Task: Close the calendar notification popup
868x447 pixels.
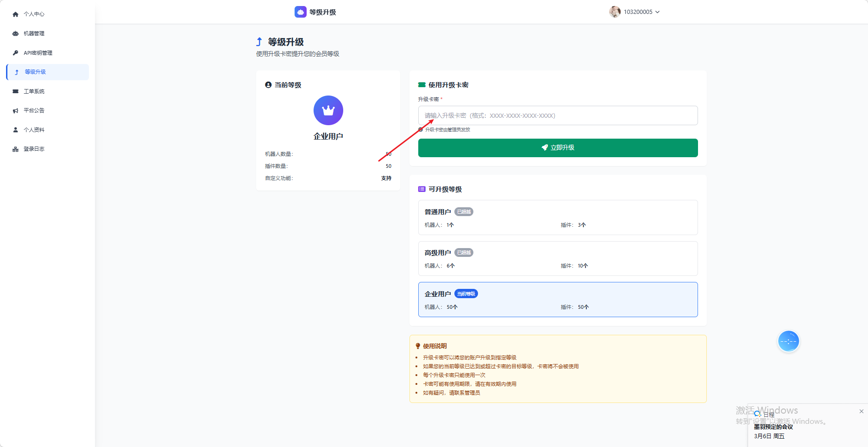Action: coord(861,411)
